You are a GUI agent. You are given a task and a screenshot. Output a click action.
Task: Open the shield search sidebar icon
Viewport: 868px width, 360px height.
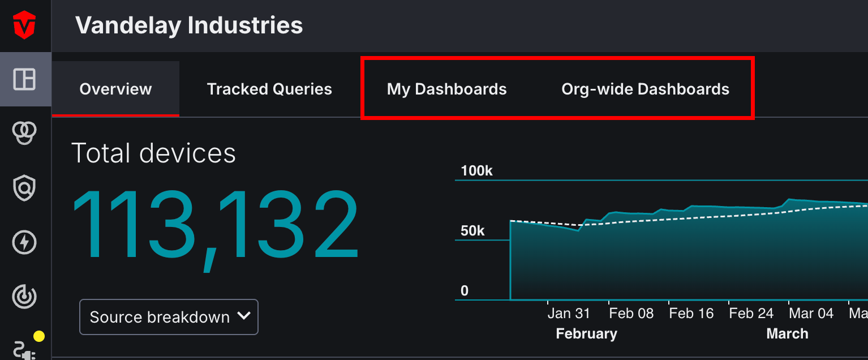(x=25, y=188)
